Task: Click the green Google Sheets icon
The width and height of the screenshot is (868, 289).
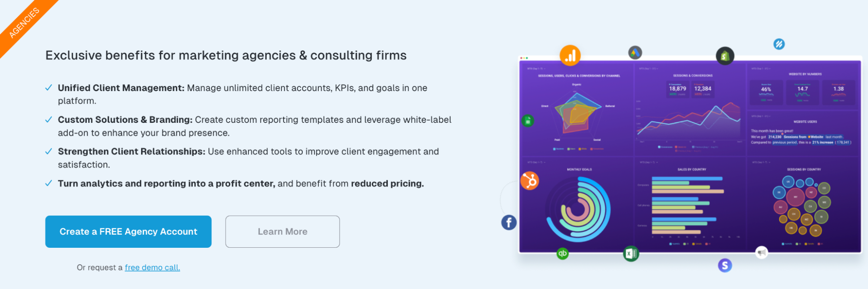Action: coord(528,121)
